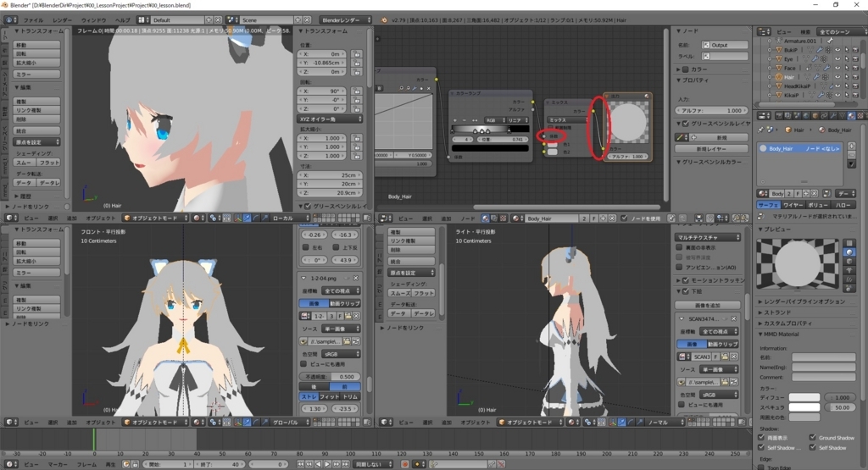This screenshot has height=470, width=868.
Task: Toggle Ground Shadow checkbox in MMD Material
Action: [x=813, y=437]
